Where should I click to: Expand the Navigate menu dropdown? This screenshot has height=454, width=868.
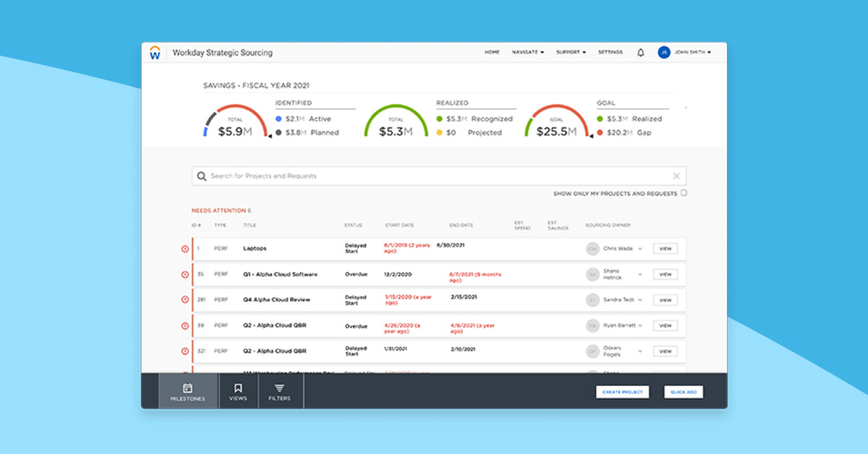527,52
